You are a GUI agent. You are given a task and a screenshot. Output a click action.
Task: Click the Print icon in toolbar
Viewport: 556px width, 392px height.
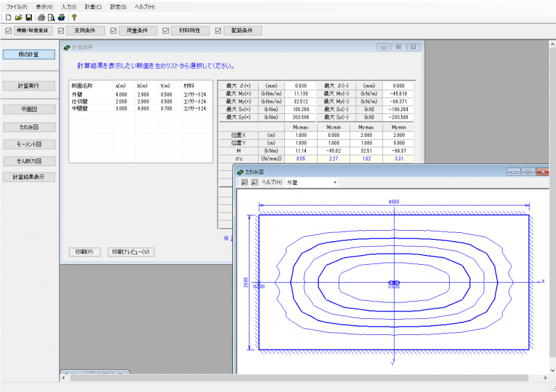42,17
